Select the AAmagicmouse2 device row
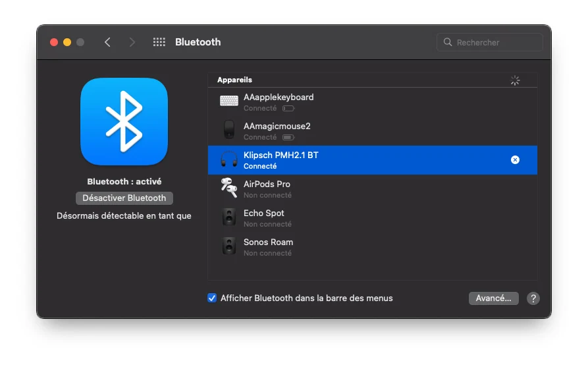The image size is (588, 367). pyautogui.click(x=373, y=131)
